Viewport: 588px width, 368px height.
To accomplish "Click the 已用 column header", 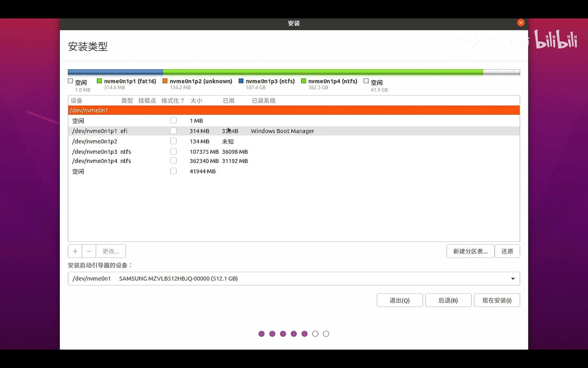I will pos(229,101).
